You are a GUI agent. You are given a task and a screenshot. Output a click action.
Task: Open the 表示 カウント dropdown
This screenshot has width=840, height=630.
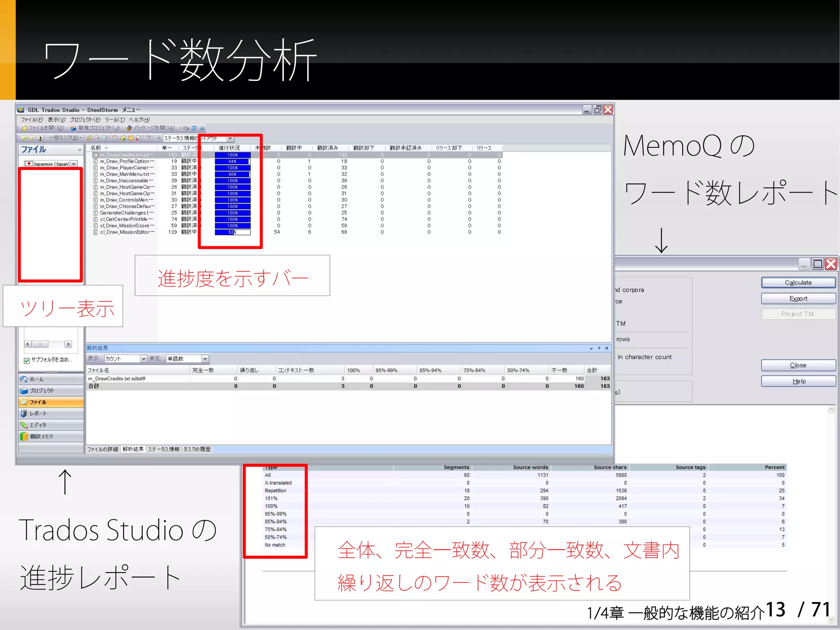[144, 359]
